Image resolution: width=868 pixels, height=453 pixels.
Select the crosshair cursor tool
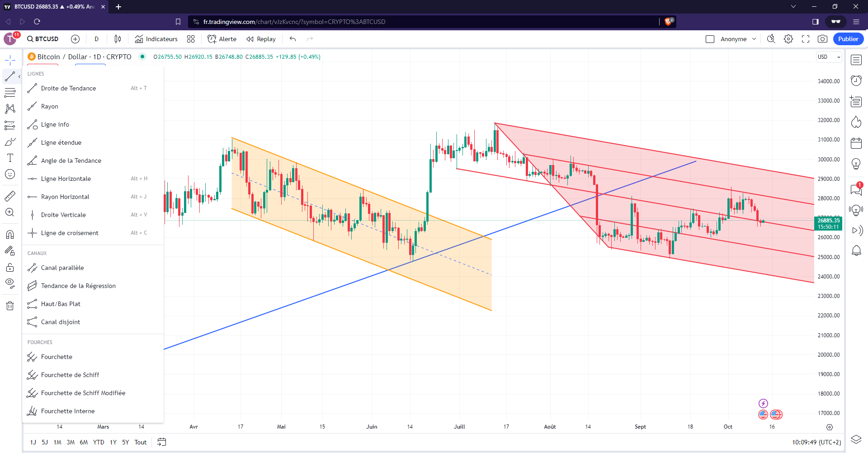point(10,60)
